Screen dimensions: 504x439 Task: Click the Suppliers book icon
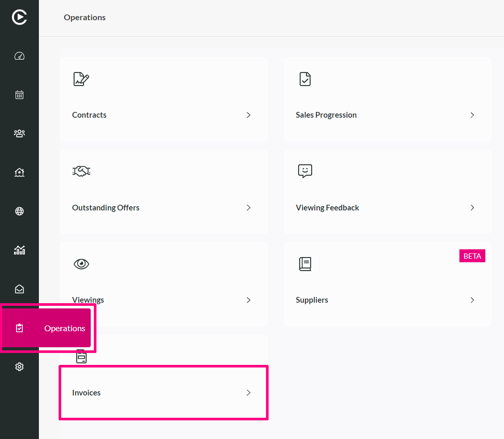[305, 264]
